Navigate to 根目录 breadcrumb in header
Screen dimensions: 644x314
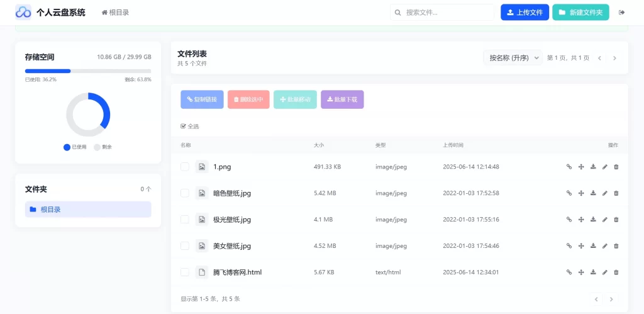(116, 13)
